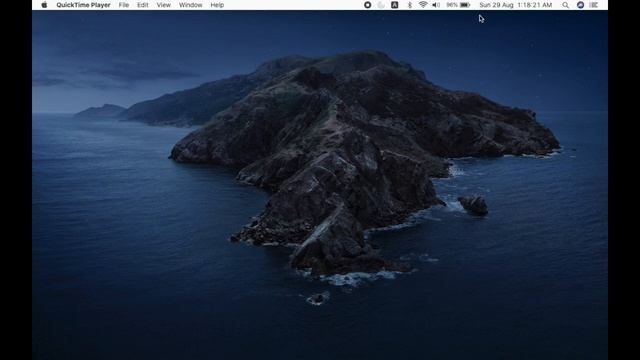640x360 pixels.
Task: Open the Notification Center icon
Action: (x=594, y=5)
